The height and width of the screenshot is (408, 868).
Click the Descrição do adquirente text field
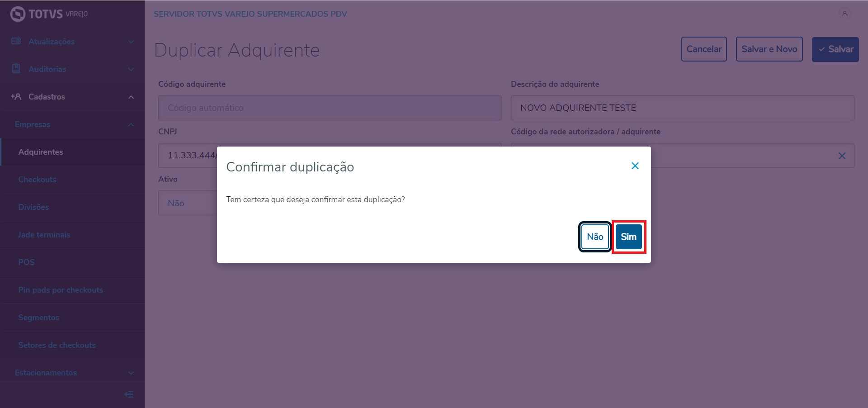[x=683, y=108]
